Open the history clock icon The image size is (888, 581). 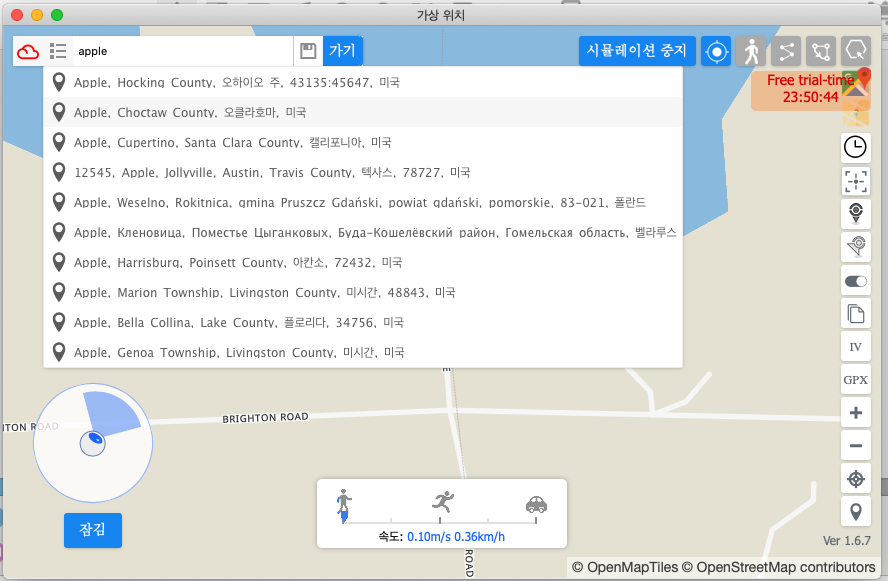click(x=855, y=147)
